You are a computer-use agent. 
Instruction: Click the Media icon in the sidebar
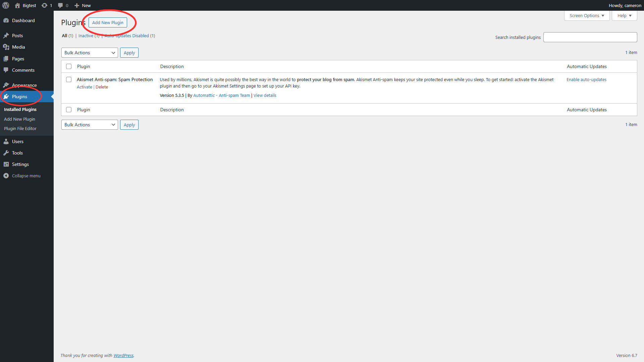click(x=6, y=47)
